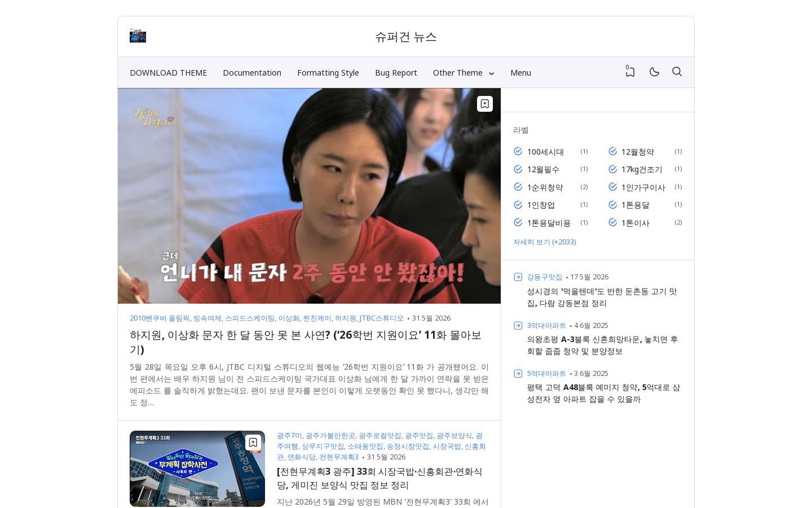Click the 광주7미 tag

[x=289, y=436]
